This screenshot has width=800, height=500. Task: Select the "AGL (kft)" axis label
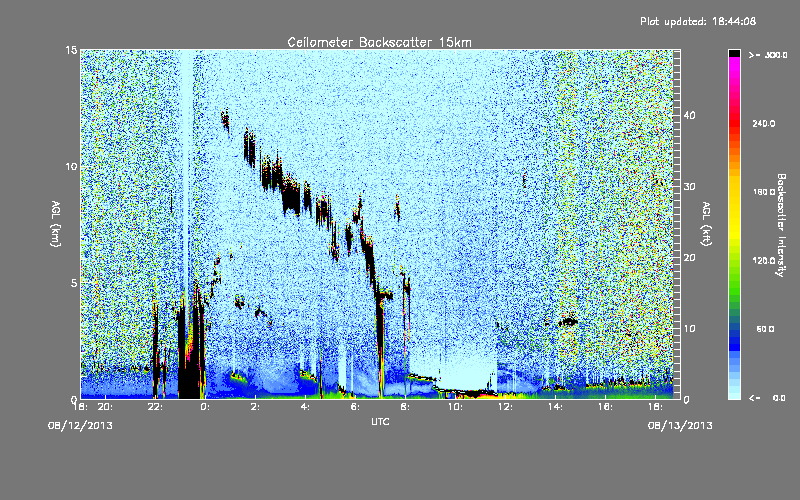pyautogui.click(x=707, y=223)
